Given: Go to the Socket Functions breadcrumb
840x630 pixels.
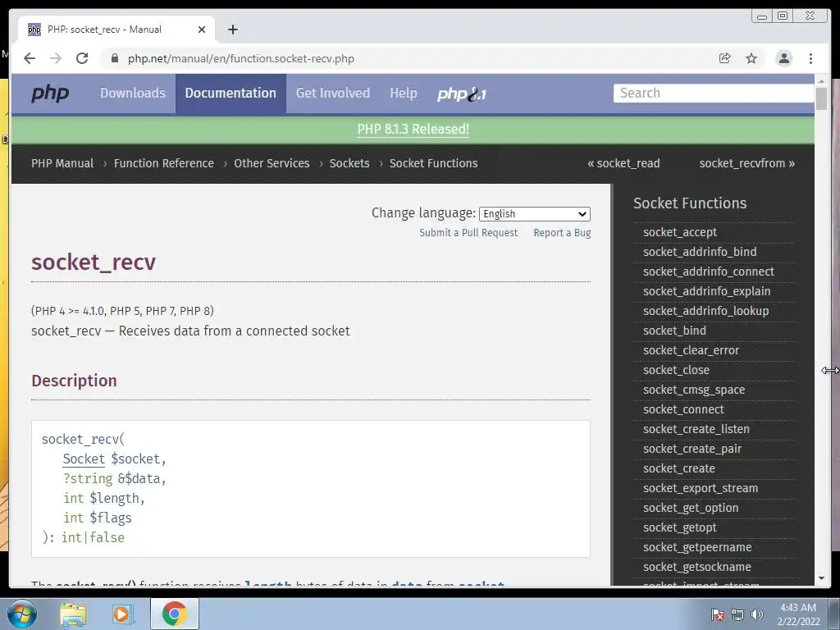Looking at the screenshot, I should coord(433,163).
